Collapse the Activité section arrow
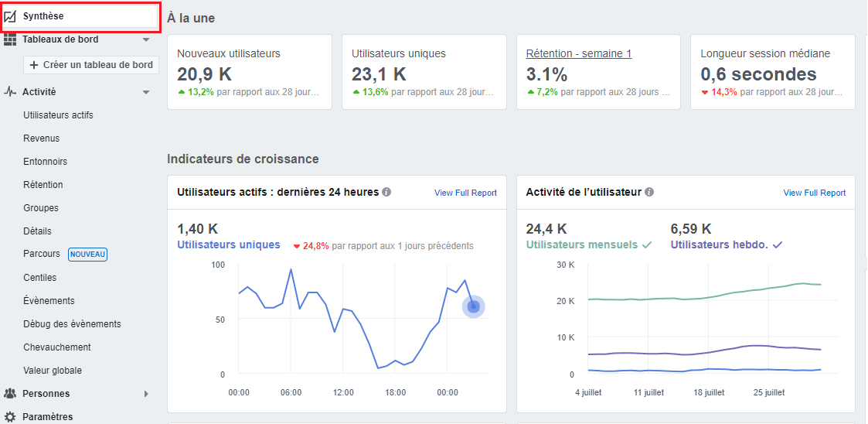The height and width of the screenshot is (424, 868). pyautogui.click(x=146, y=93)
